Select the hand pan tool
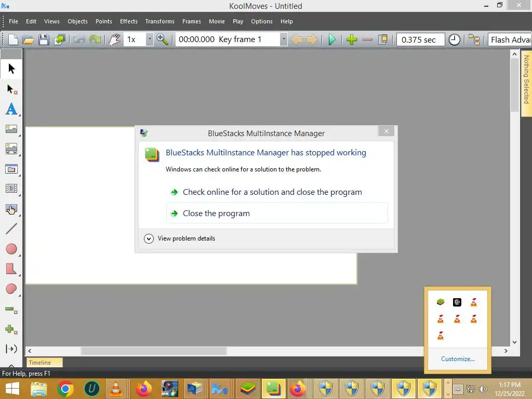532x399 pixels. [115, 39]
